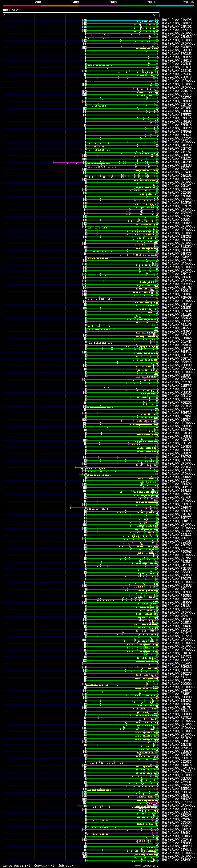Click the cyan alignment bar for UniRef100_P10496

[122, 20]
